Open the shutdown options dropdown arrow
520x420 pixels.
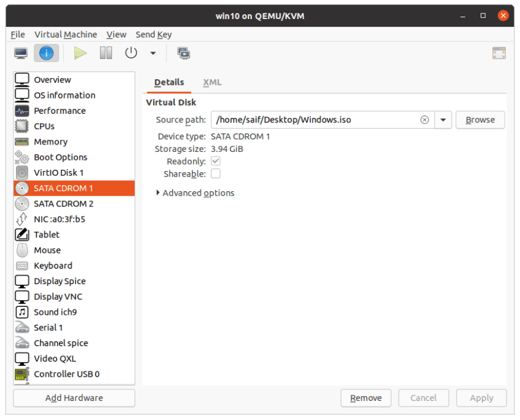(151, 53)
